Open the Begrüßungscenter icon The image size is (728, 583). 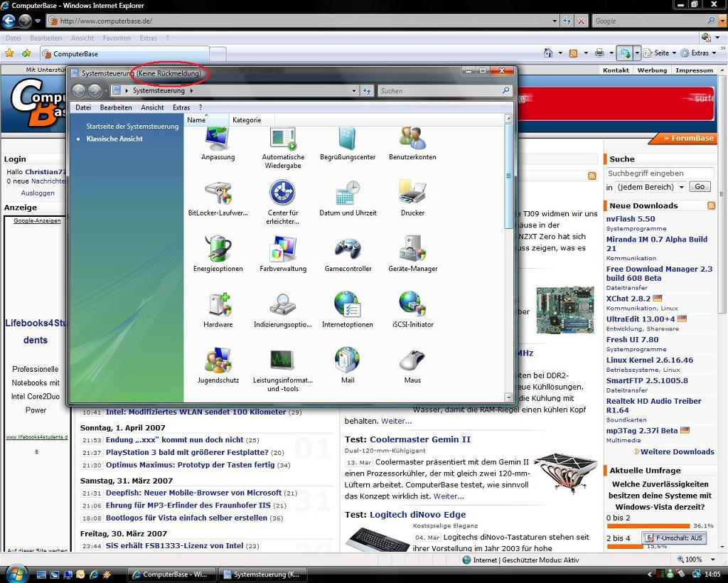point(347,144)
